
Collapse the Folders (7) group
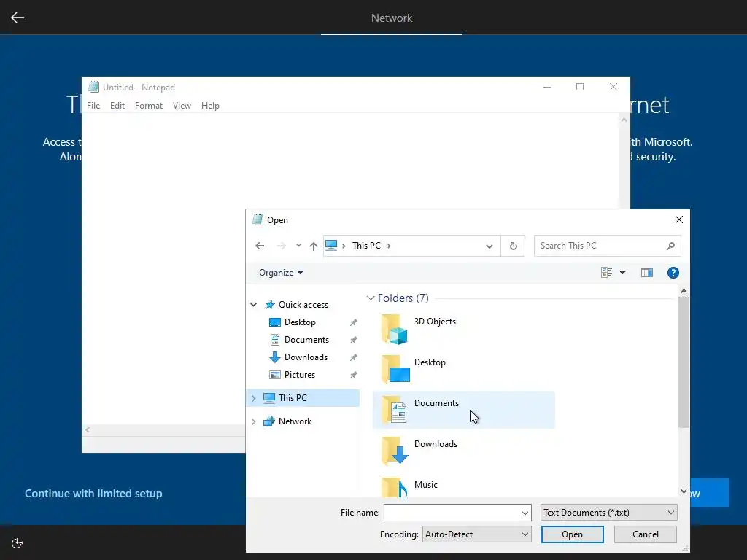tap(370, 298)
